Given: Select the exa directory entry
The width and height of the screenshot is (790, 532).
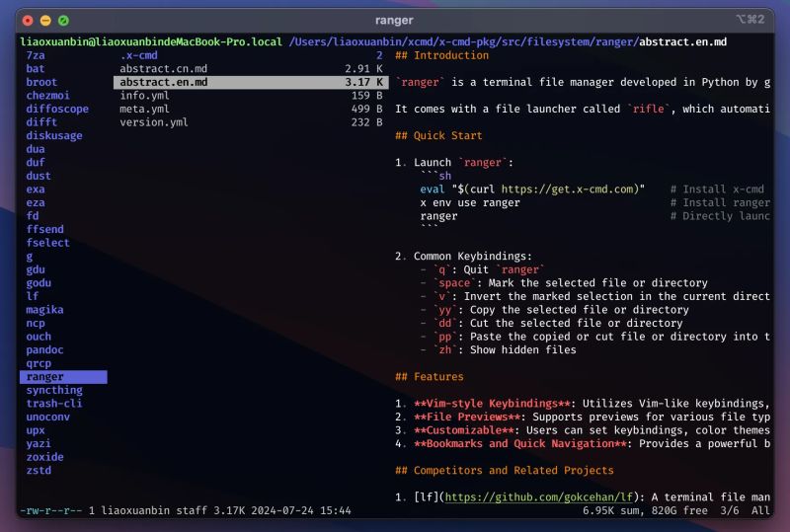Looking at the screenshot, I should 36,189.
